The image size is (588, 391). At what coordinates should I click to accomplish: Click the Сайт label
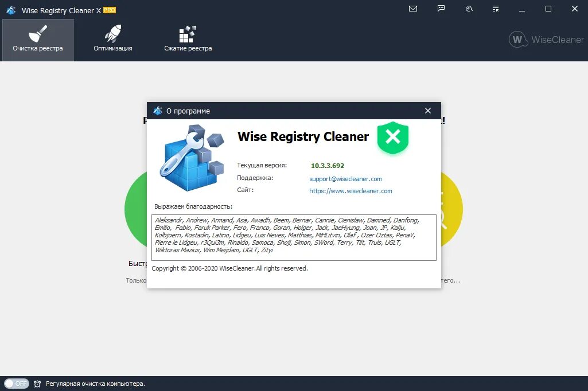click(246, 190)
